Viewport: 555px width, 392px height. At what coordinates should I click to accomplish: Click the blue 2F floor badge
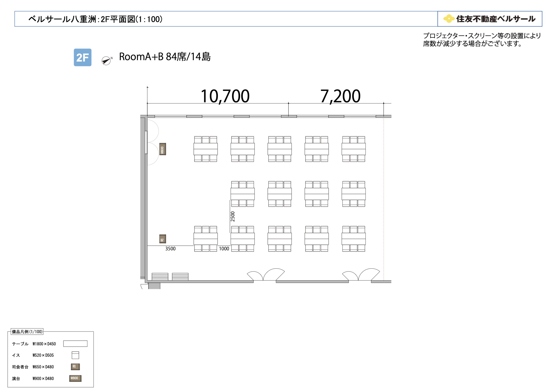tap(82, 57)
